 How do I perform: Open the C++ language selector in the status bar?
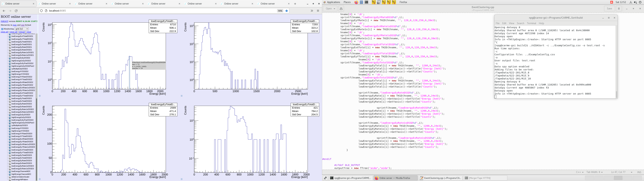point(579,172)
